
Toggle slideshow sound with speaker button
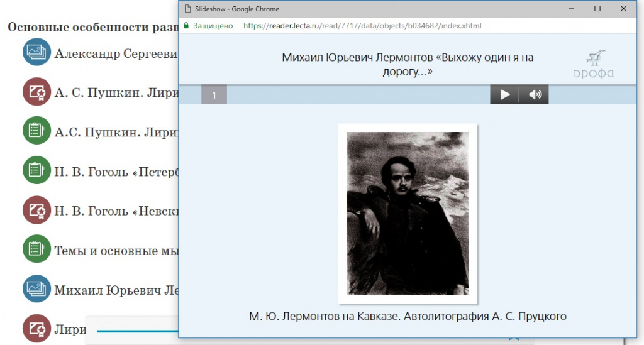[x=534, y=95]
